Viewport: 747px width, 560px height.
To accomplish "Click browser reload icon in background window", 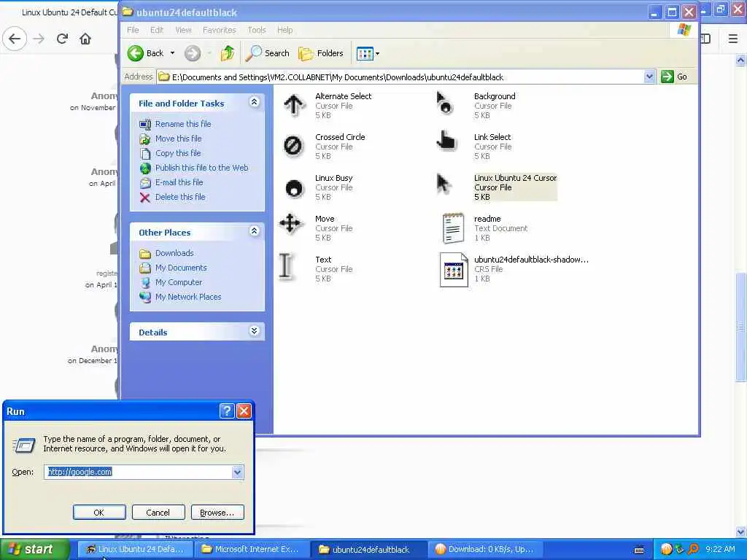I will (62, 39).
